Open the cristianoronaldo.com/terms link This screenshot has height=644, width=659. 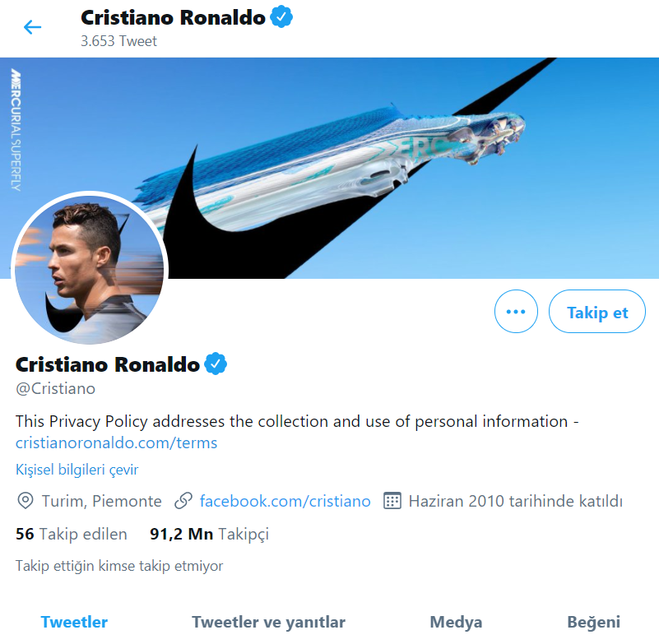pos(115,442)
